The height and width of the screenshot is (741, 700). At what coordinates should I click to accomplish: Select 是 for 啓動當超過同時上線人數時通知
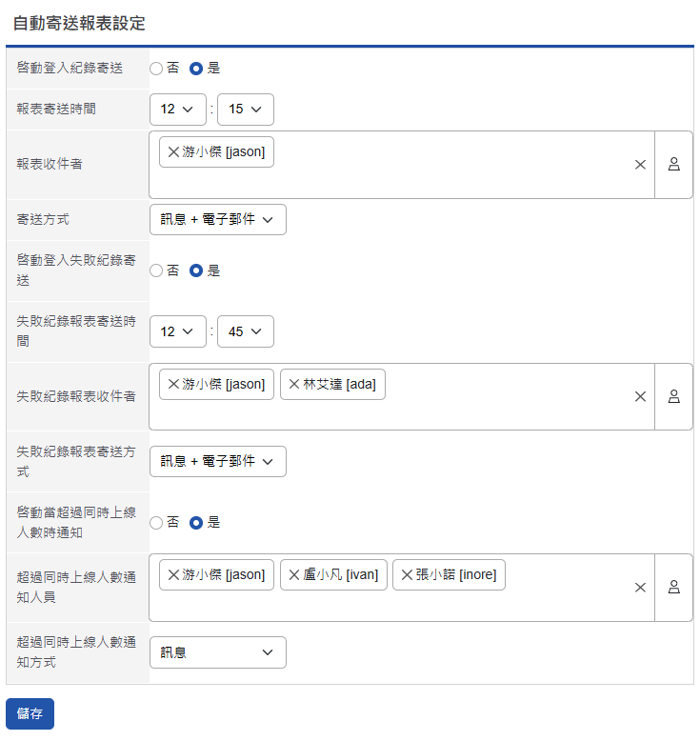196,522
